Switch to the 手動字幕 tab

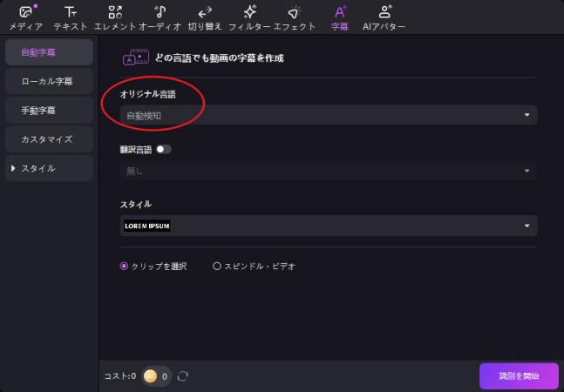pos(48,111)
